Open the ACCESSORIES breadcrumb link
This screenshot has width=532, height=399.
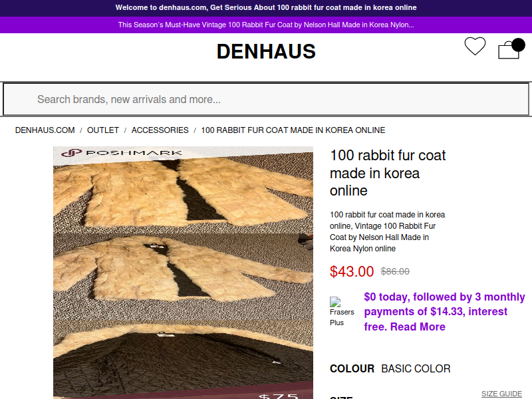160,130
